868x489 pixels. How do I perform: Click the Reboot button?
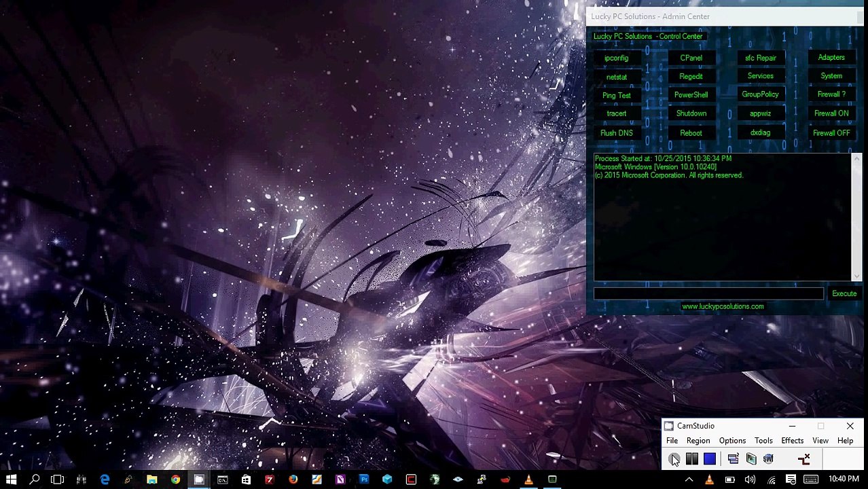(691, 133)
